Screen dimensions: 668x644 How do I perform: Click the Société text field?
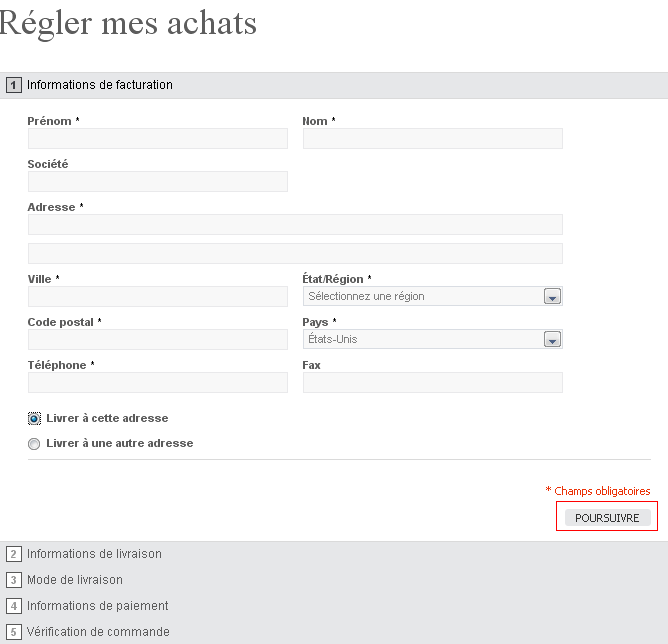tap(158, 181)
